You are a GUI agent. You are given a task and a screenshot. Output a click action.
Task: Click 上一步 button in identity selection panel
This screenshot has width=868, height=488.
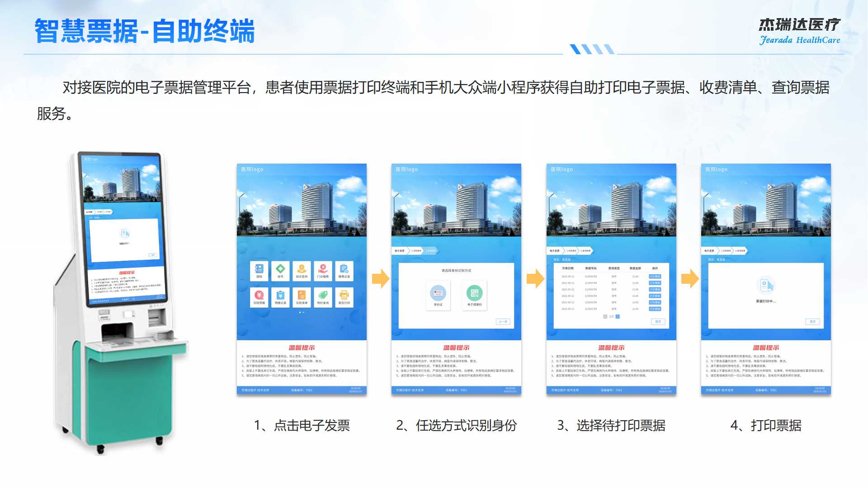pos(503,322)
